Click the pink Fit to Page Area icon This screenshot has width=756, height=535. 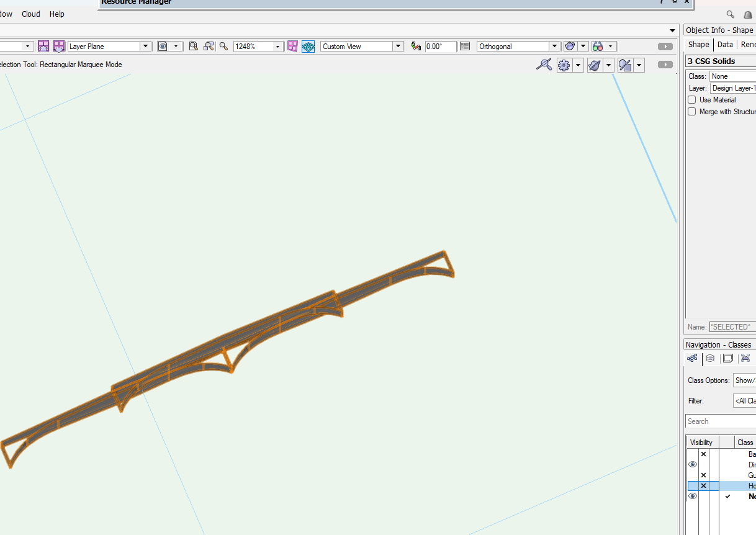click(292, 46)
